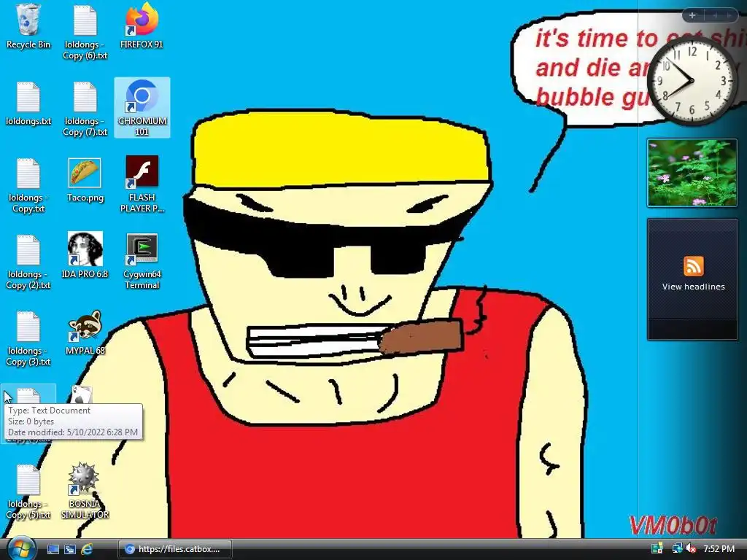Click the Windows Sidebar tray icon
Screen dimensions: 747x560
657,549
